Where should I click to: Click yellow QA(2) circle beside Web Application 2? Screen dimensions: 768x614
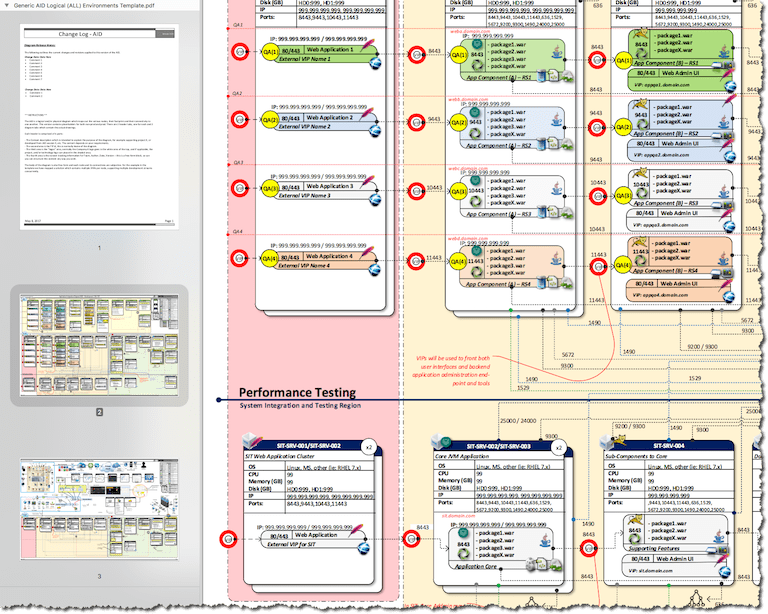click(270, 119)
